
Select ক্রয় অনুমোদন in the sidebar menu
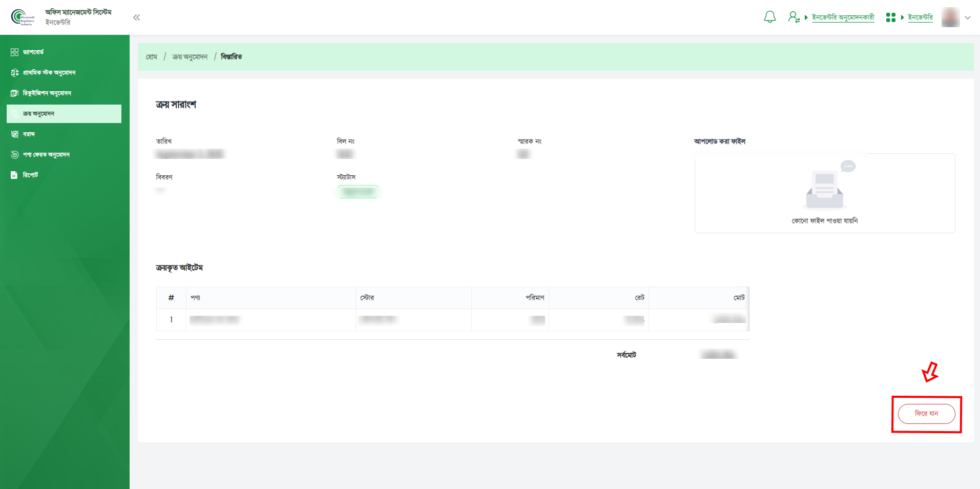64,114
